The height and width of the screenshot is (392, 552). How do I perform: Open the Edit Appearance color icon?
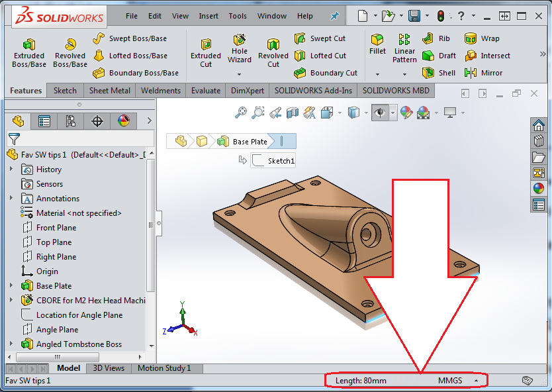pos(406,113)
